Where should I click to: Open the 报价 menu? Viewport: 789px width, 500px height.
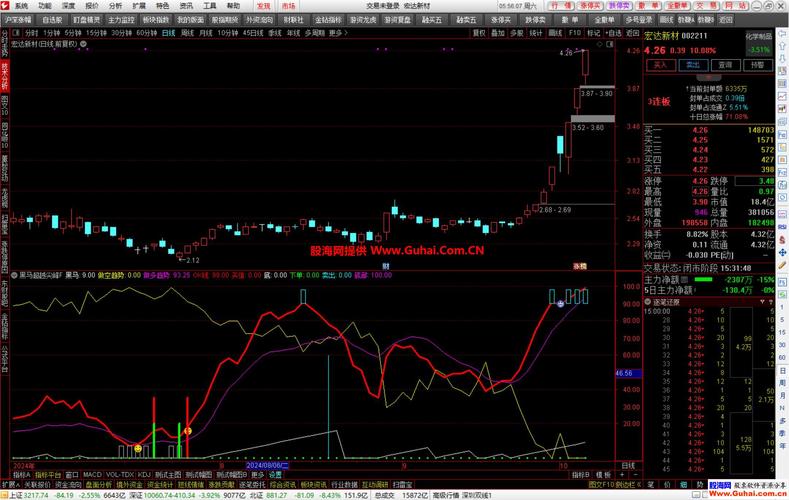coord(92,6)
